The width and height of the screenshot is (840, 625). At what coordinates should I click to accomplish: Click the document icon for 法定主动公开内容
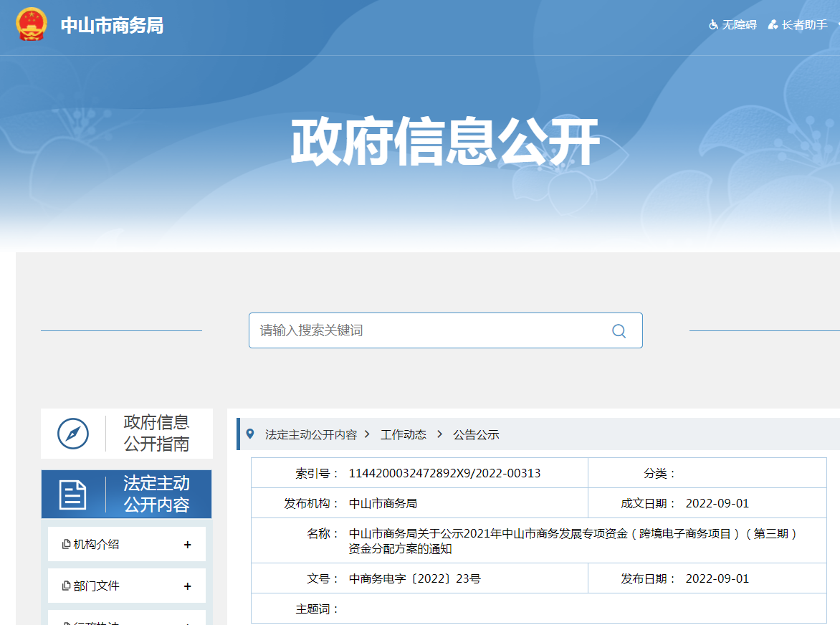click(x=73, y=495)
